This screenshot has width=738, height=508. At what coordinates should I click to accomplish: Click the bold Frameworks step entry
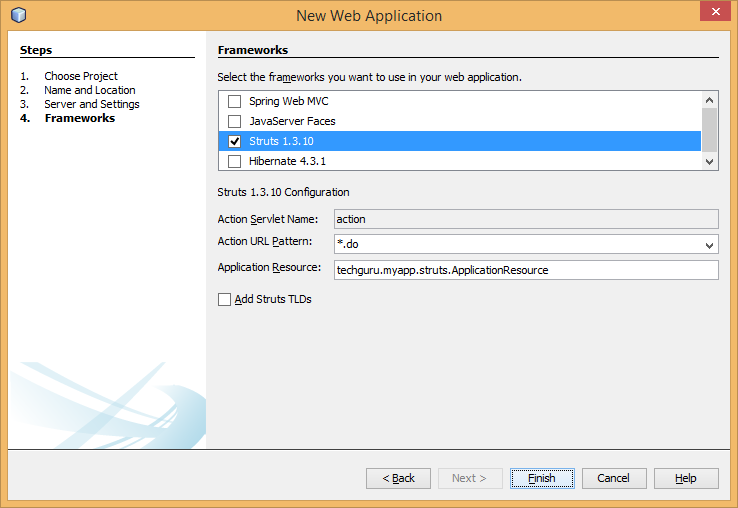point(80,118)
